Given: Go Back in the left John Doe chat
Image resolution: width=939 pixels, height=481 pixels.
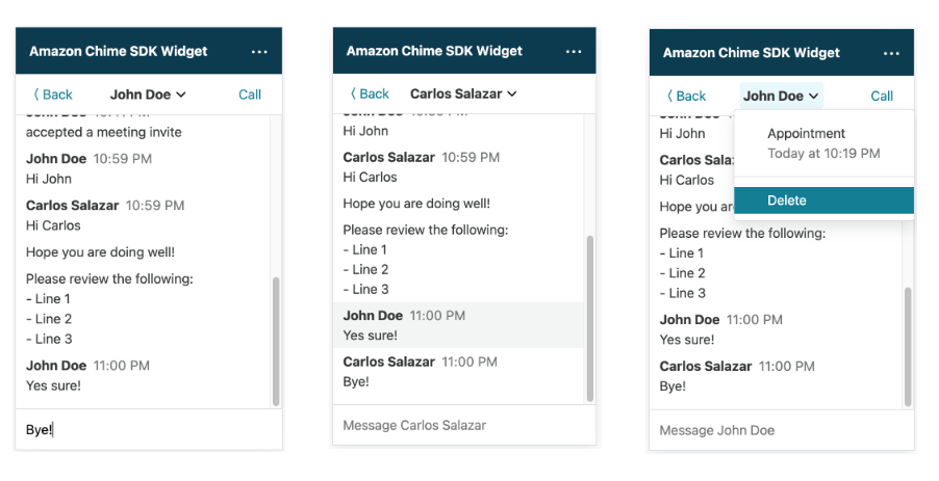Looking at the screenshot, I should coord(53,95).
